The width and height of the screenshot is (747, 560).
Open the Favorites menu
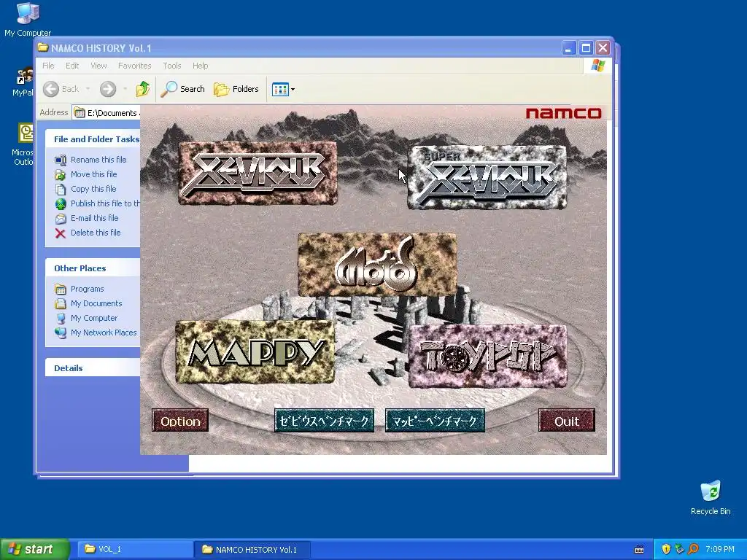point(134,66)
